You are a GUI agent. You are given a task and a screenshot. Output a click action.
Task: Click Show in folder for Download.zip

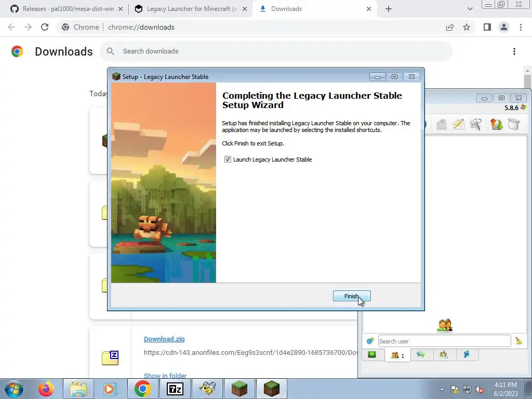(x=165, y=376)
